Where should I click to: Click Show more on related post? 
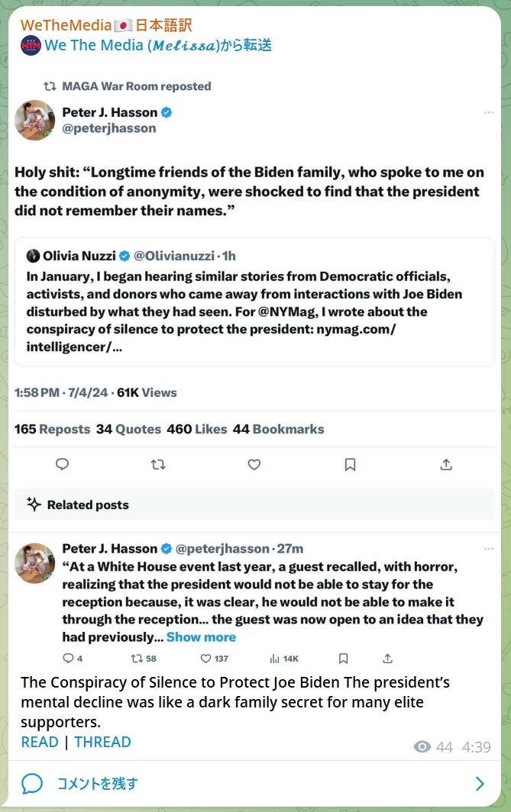click(201, 637)
